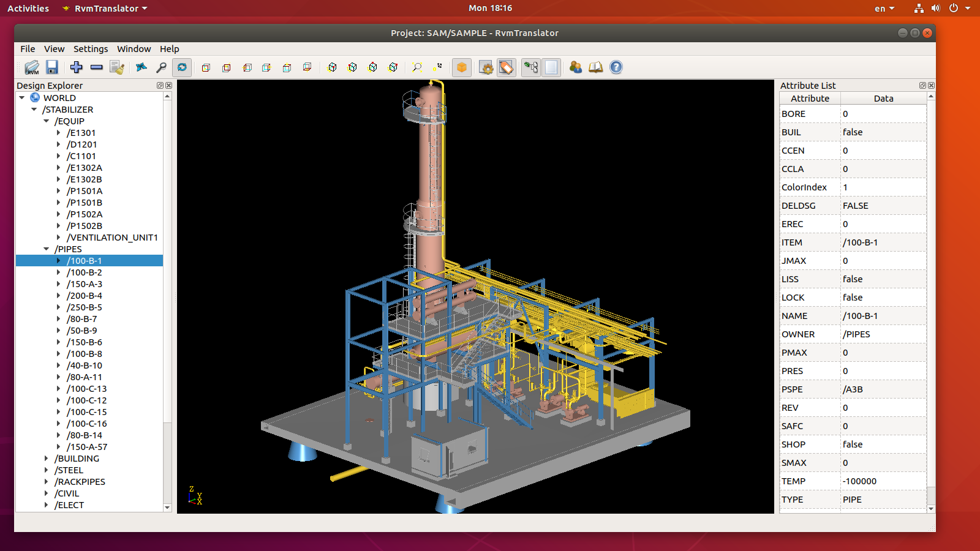Open the Settings menu
980x551 pixels.
91,49
